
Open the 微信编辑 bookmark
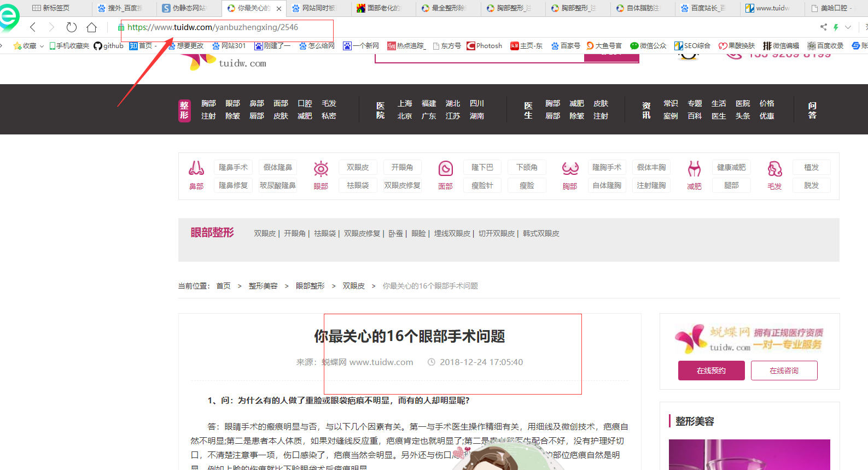click(781, 46)
